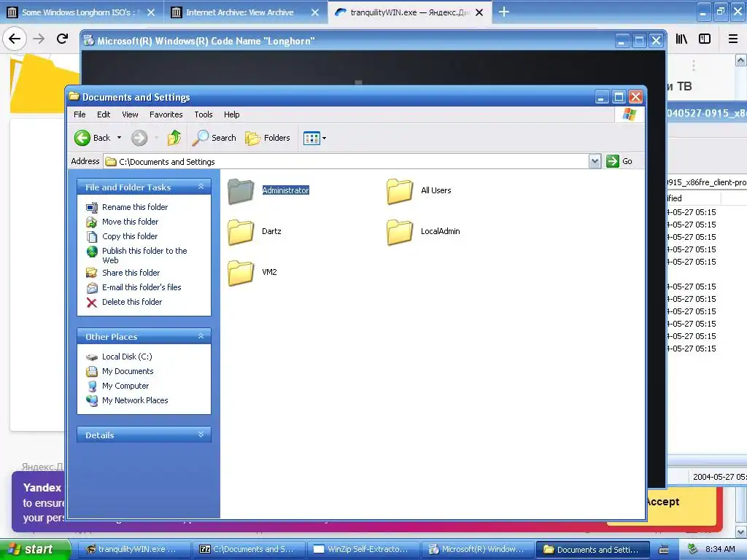Click Share this folder
This screenshot has width=747, height=560.
(131, 273)
